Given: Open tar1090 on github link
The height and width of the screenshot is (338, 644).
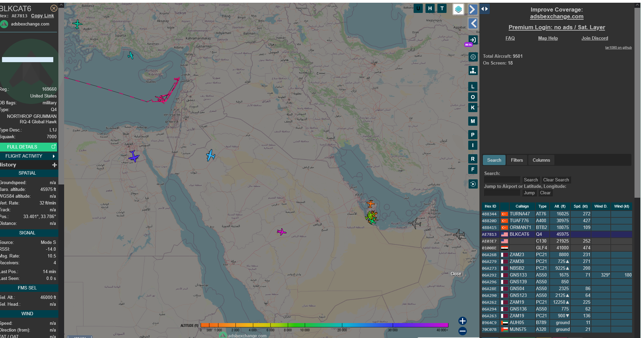Looking at the screenshot, I should pyautogui.click(x=618, y=48).
